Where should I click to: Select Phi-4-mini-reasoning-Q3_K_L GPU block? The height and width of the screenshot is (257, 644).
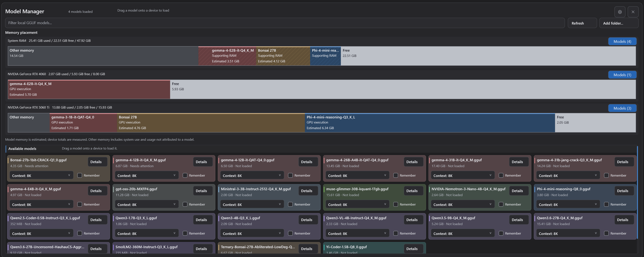click(x=430, y=123)
